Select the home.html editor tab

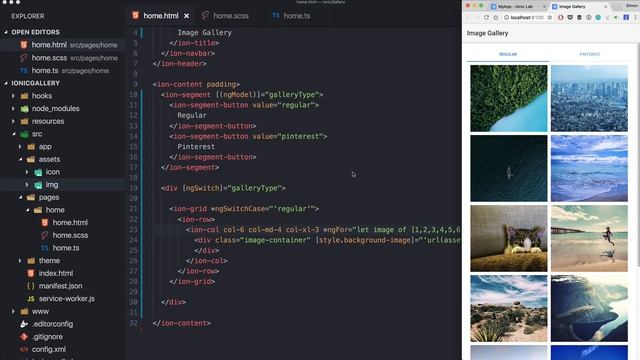(x=156, y=16)
